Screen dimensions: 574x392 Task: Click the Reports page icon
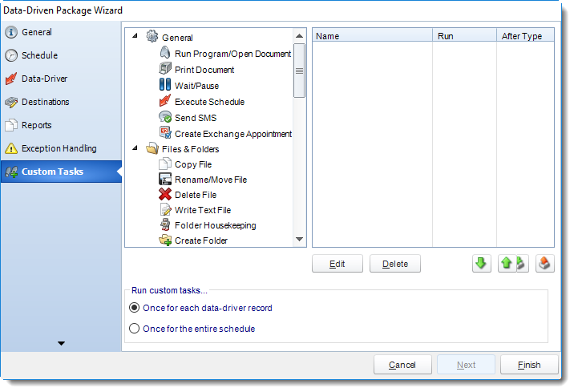tap(11, 125)
